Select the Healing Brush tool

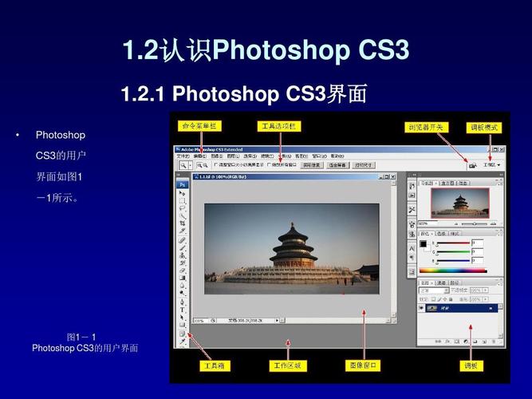(x=182, y=239)
